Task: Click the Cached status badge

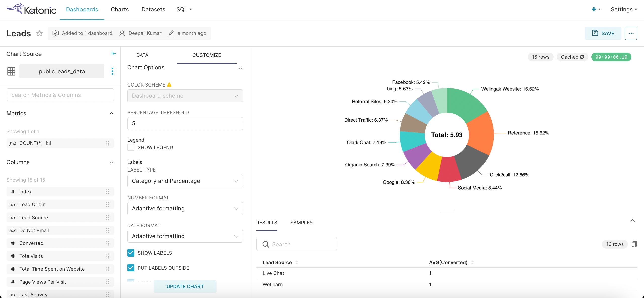Action: pos(572,57)
